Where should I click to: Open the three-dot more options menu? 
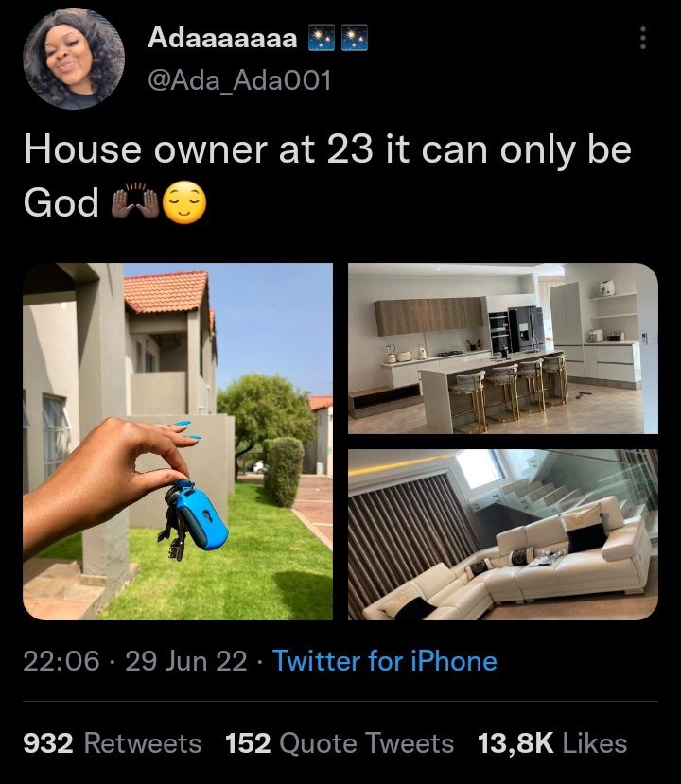point(643,38)
